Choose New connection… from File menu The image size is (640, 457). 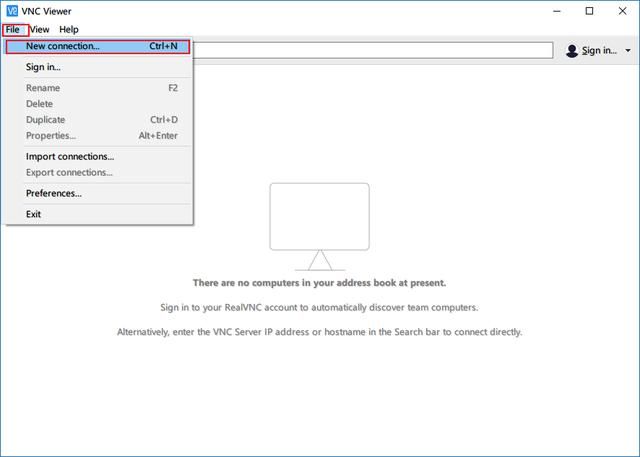click(x=98, y=47)
